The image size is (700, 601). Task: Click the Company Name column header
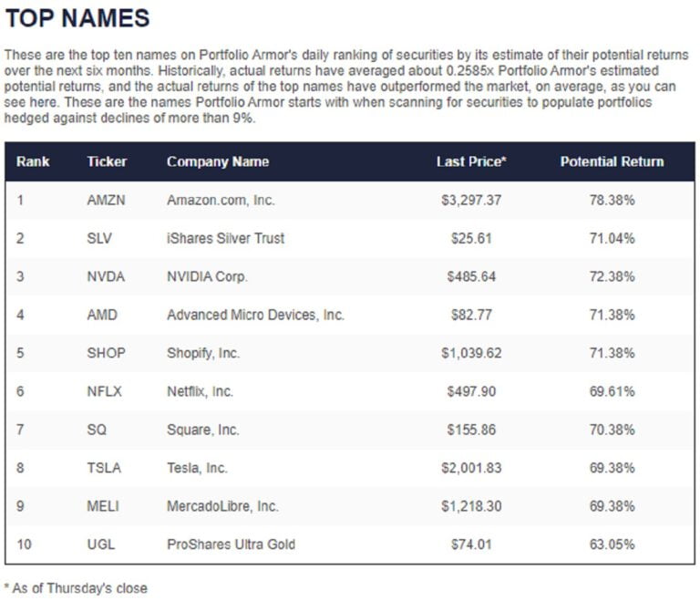[x=218, y=161]
